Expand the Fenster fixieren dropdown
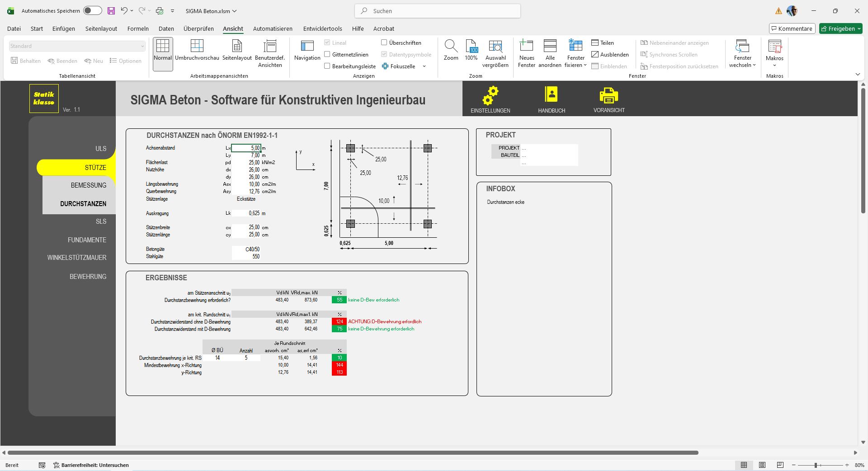868x471 pixels. click(x=576, y=65)
